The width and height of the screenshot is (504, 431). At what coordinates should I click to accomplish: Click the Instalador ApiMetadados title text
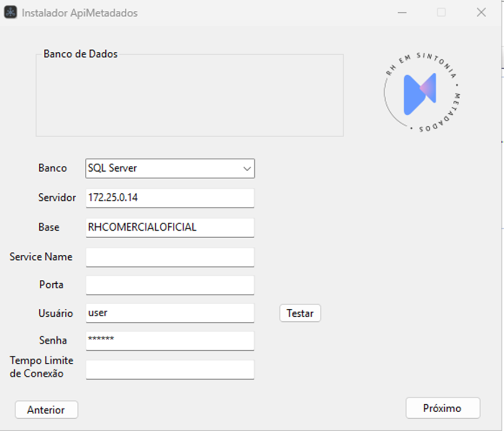[x=80, y=13]
